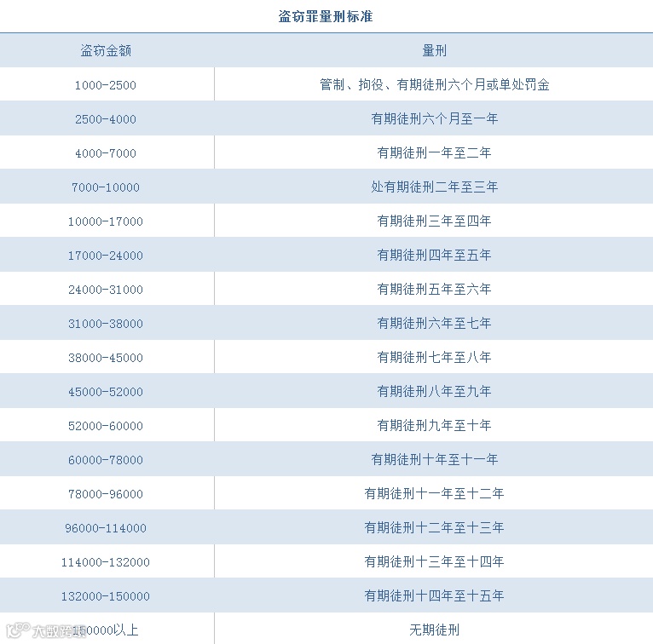Viewport: 653px width, 644px height.
Task: Click the amount cell 78000-96000
Action: pos(106,494)
